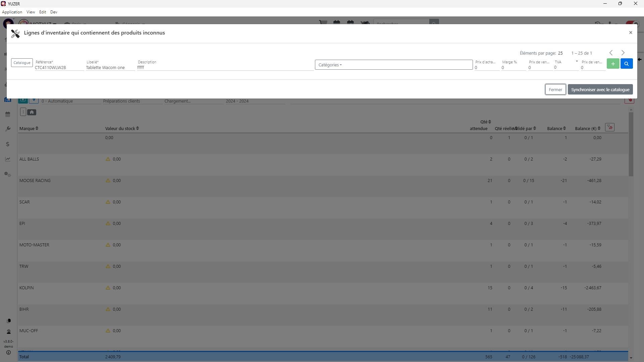This screenshot has height=362, width=644.
Task: Toggle the Catalogue button
Action: click(22, 63)
